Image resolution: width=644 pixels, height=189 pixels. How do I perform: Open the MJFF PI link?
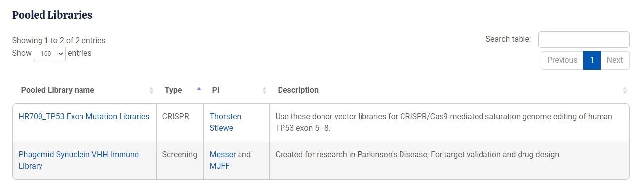coord(220,166)
